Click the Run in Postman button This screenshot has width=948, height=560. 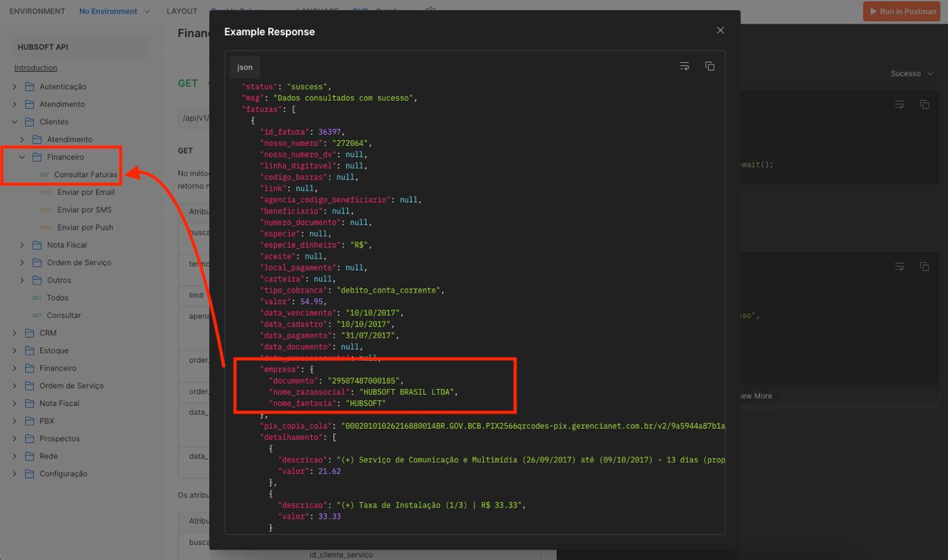coord(903,11)
